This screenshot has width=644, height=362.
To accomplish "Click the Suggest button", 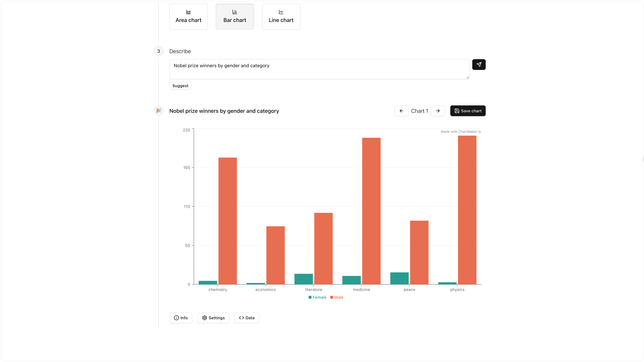I will tap(180, 86).
